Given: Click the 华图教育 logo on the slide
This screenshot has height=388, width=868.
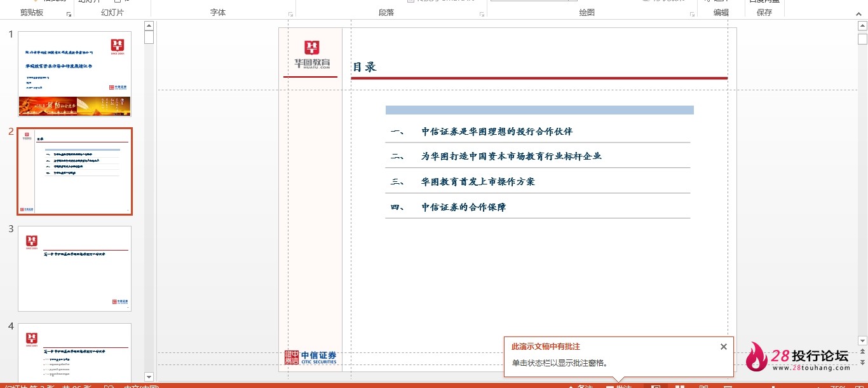Looking at the screenshot, I should coord(312,55).
